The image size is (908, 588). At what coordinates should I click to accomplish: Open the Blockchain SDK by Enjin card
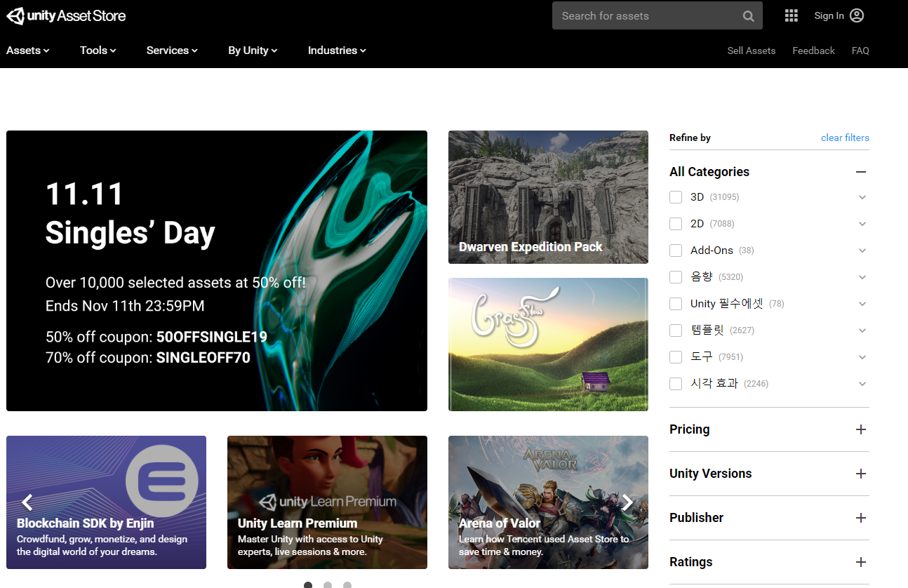coord(106,502)
